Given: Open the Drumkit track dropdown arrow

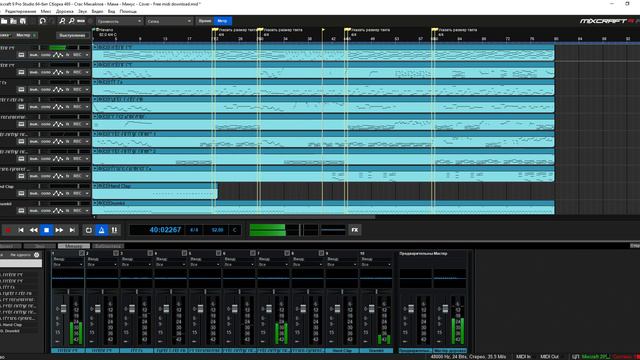Looking at the screenshot, I should pos(87,211).
